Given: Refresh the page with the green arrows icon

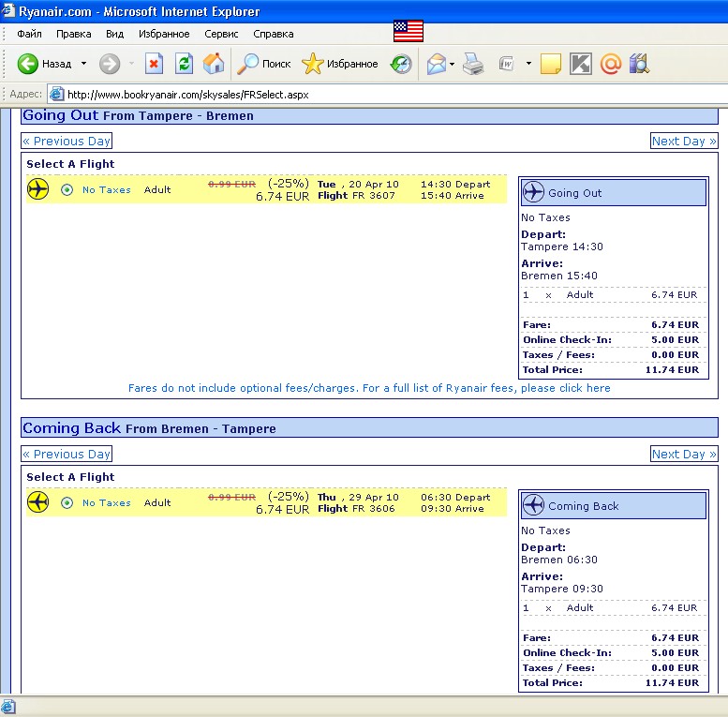Looking at the screenshot, I should (185, 64).
